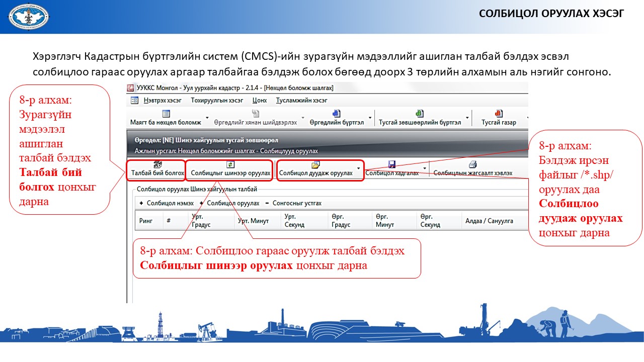Open Тусгай зөвшөөрлийн бүртгэл via its green icon
Screen dimensions: 644x362
(419, 114)
